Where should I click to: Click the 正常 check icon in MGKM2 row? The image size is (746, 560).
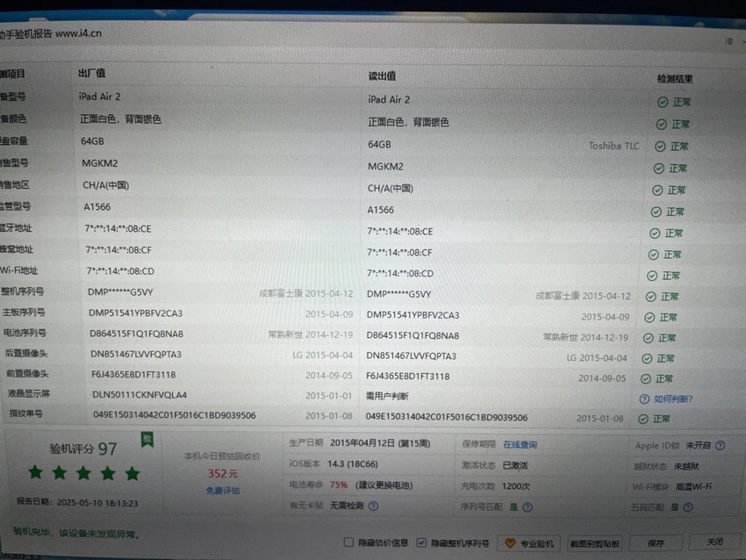(658, 169)
